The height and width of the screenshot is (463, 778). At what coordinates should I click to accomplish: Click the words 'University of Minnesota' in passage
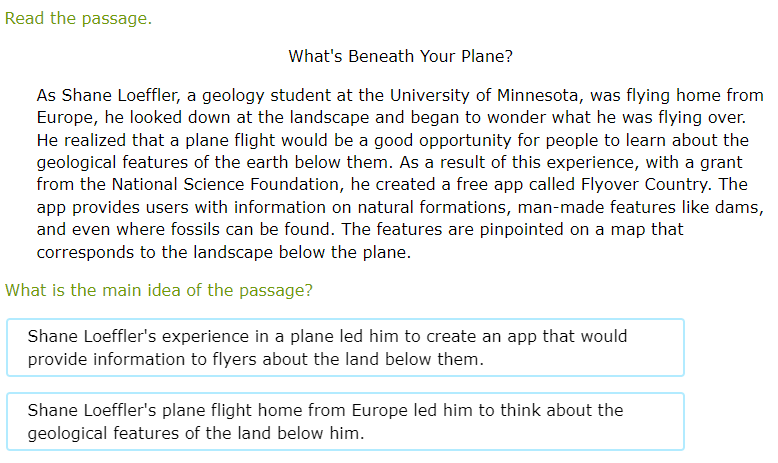[x=483, y=95]
